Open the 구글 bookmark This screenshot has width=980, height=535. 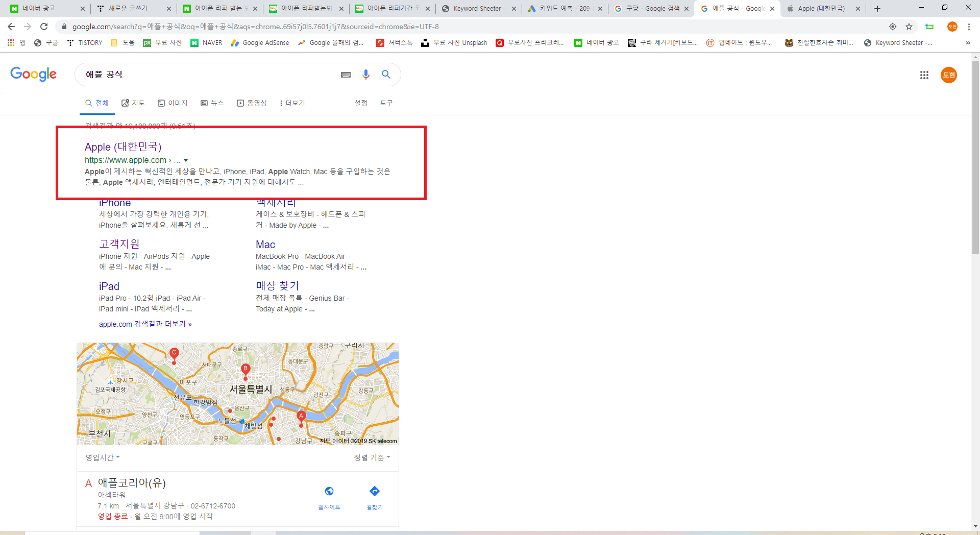[x=46, y=43]
